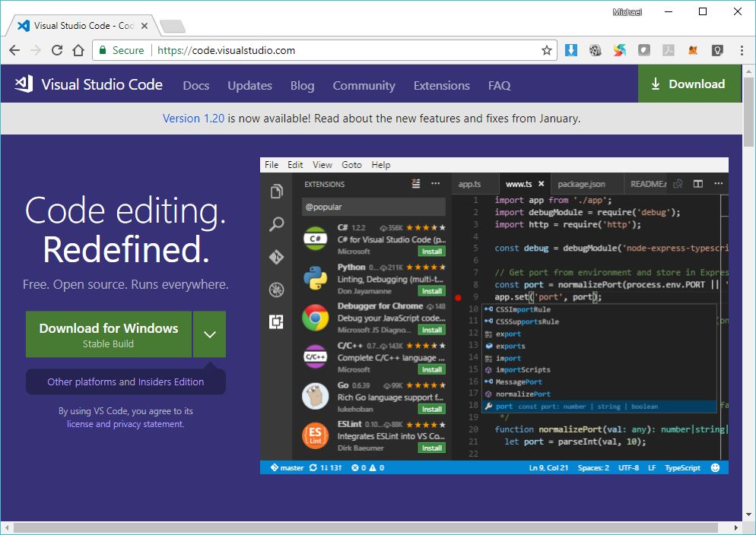The width and height of the screenshot is (756, 535).
Task: Click the sync arrows icon in the preview status bar
Action: 313,467
